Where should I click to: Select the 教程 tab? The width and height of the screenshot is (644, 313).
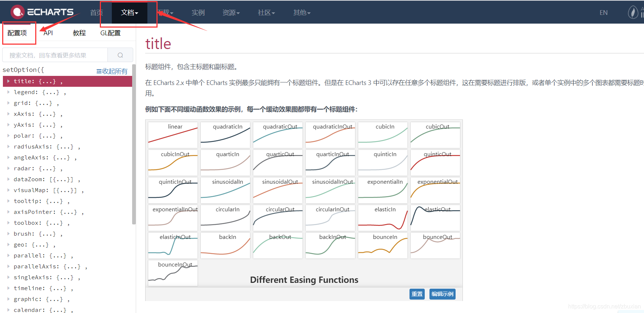(79, 33)
